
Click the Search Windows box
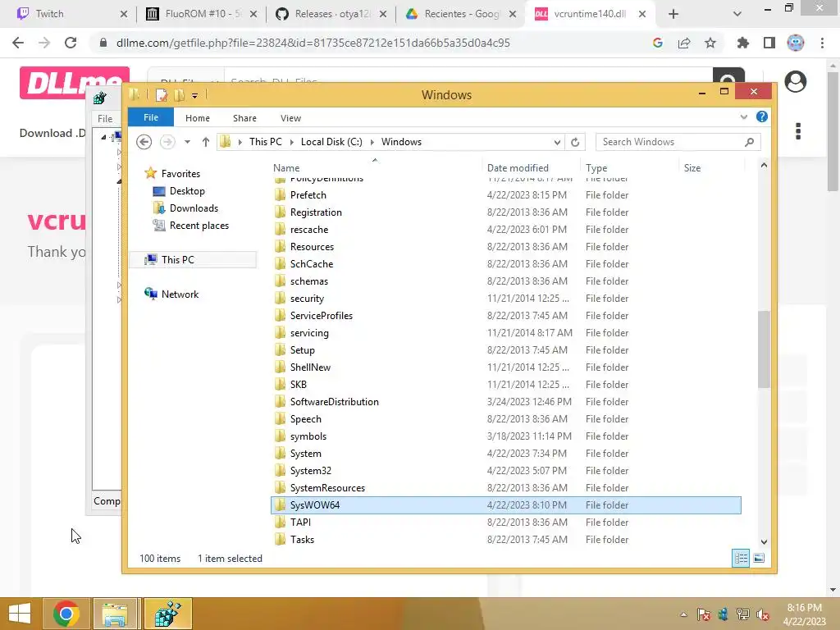pos(678,142)
